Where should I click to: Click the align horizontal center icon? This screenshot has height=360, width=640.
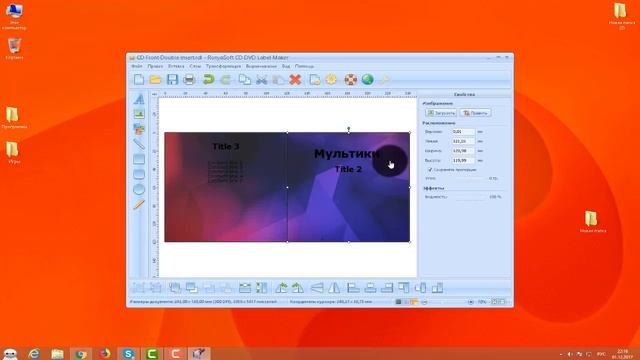point(370,288)
